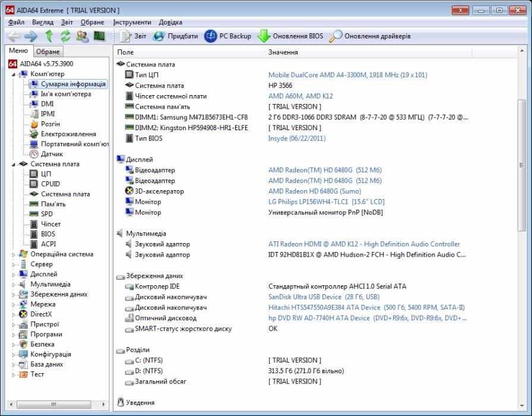
Task: Select Портативний комп'ютер tree item
Action: point(74,144)
